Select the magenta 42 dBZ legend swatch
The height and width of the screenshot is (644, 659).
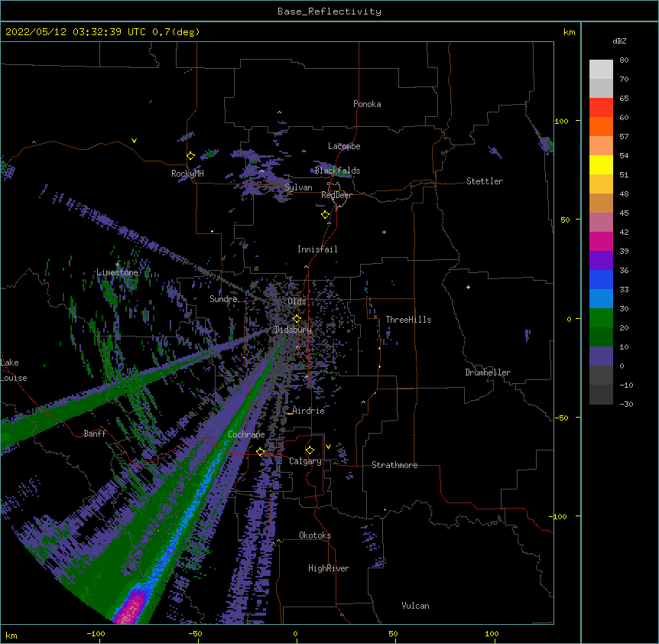point(601,241)
